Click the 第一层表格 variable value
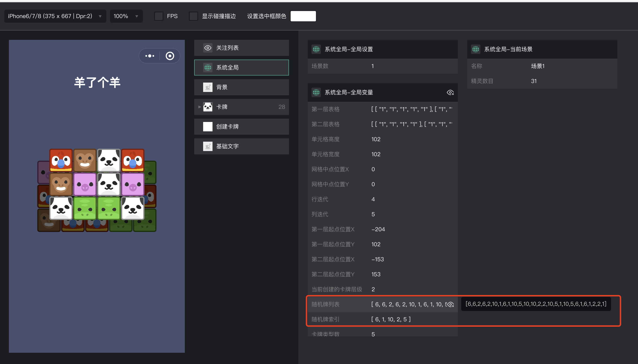 [x=412, y=109]
